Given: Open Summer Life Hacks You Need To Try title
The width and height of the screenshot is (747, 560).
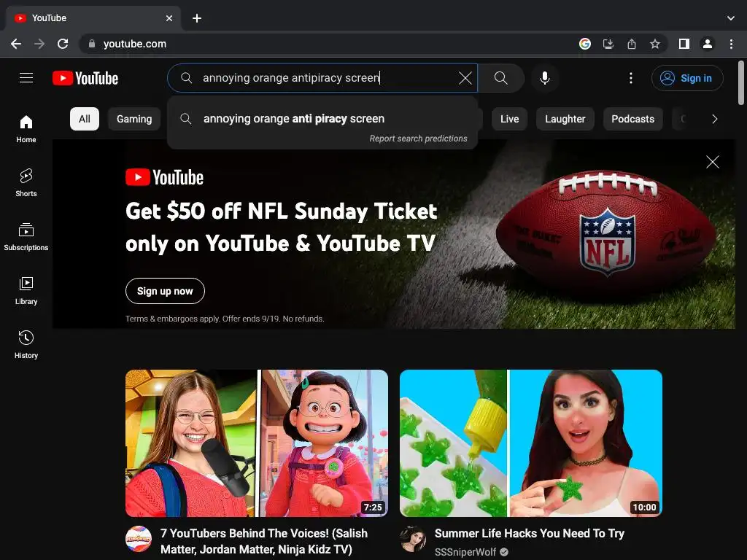Looking at the screenshot, I should (530, 533).
